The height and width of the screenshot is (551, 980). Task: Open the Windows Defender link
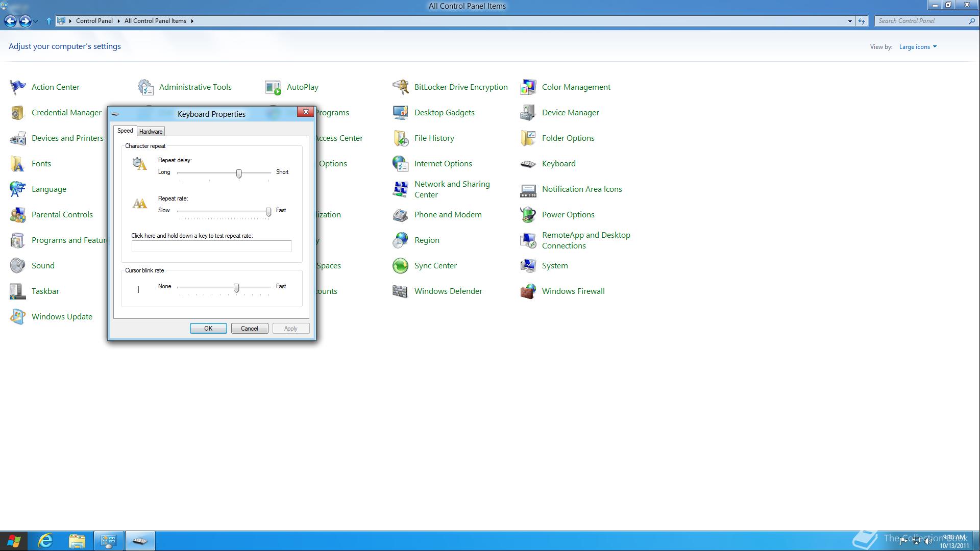pos(448,291)
